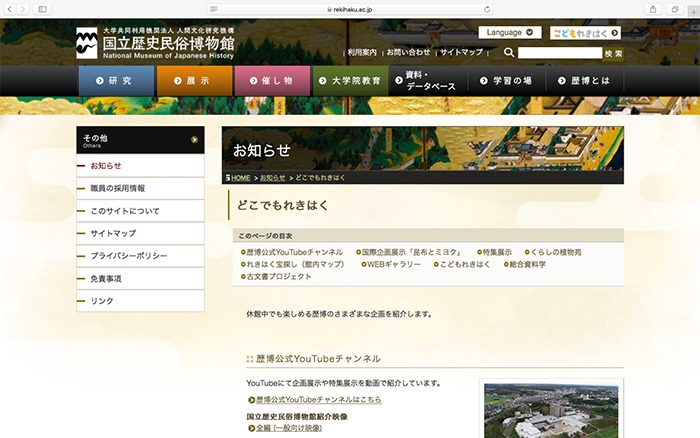Open the 資料・データベース navigation tab

pyautogui.click(x=428, y=81)
